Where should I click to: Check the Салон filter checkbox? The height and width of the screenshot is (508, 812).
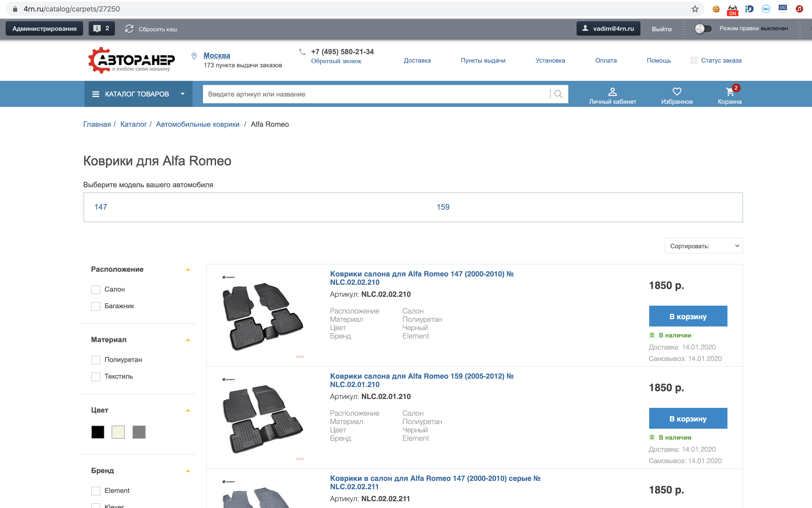(96, 289)
